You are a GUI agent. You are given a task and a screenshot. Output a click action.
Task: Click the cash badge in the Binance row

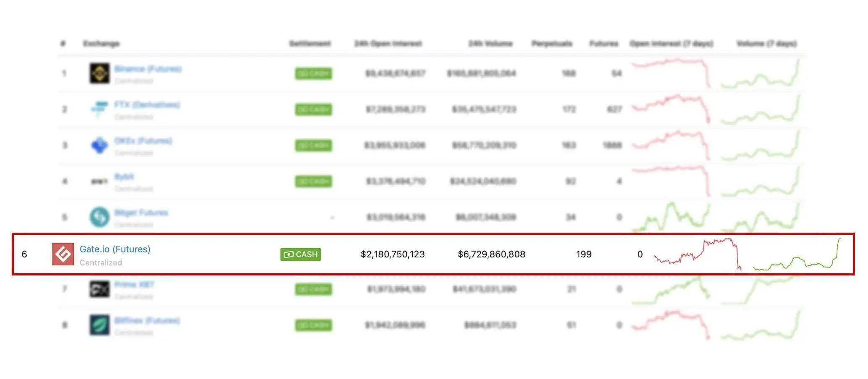313,74
